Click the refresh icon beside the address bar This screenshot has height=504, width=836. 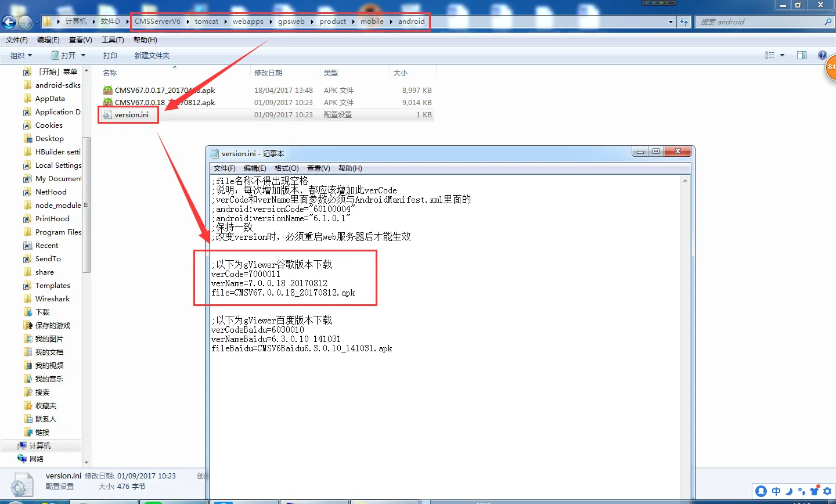(684, 21)
